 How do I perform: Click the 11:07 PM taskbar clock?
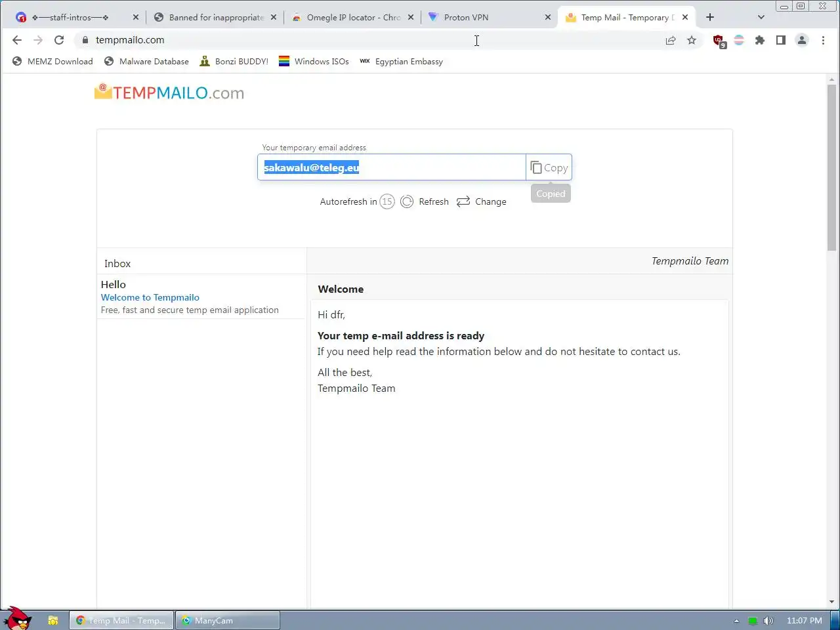[x=804, y=620]
